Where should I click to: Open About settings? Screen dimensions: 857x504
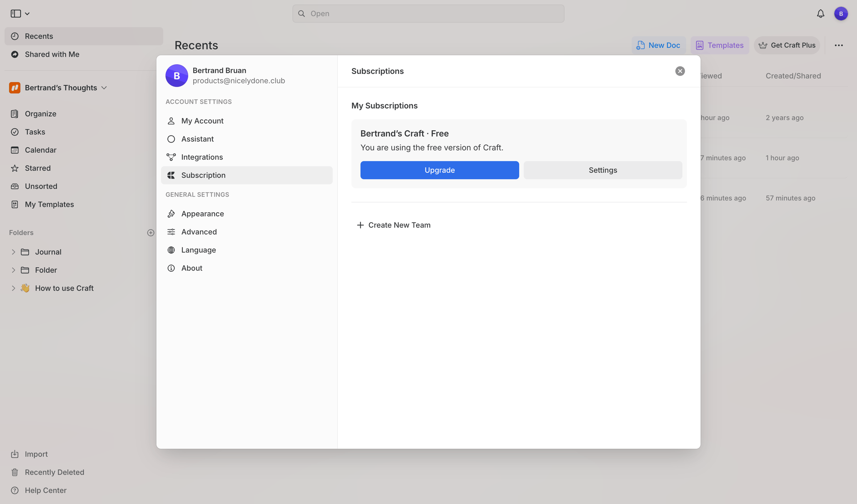(x=247, y=268)
